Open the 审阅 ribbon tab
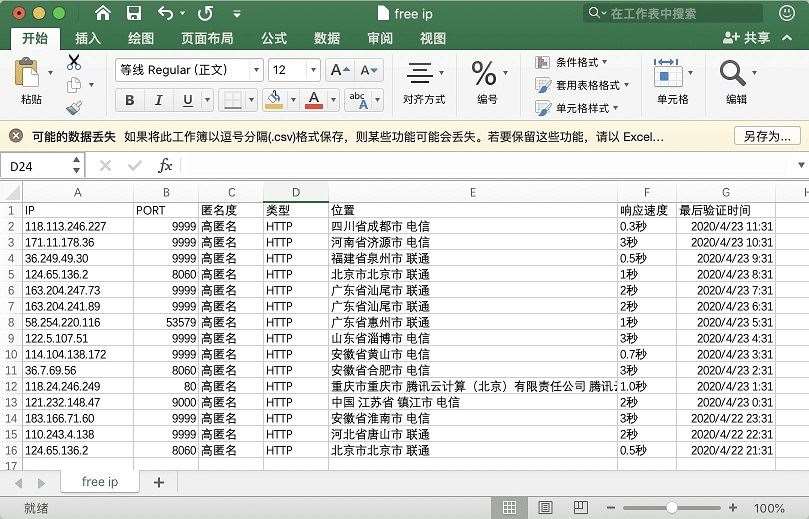The width and height of the screenshot is (809, 519). tap(380, 38)
